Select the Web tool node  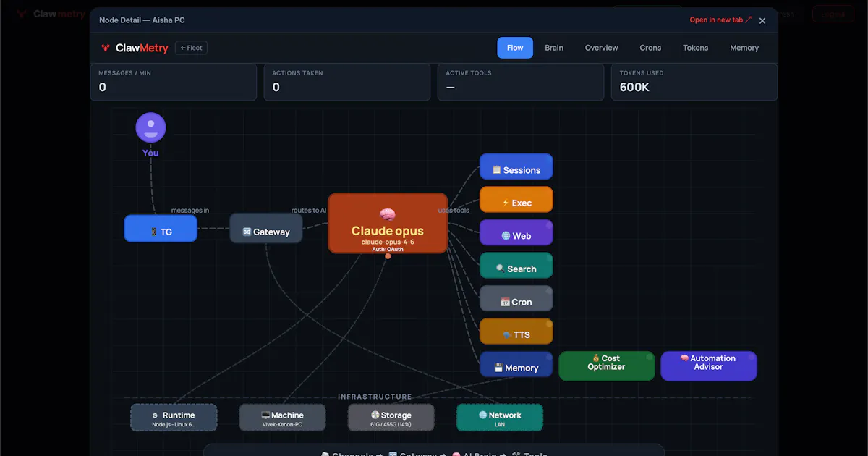pyautogui.click(x=516, y=232)
